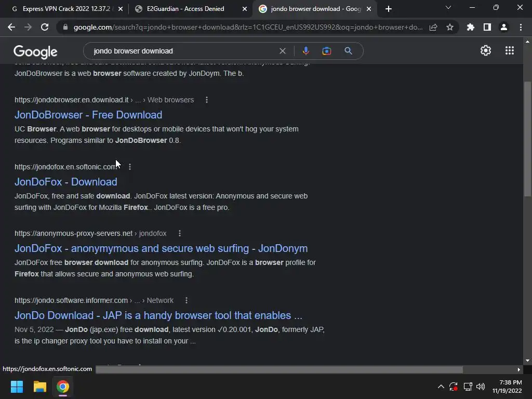Image resolution: width=532 pixels, height=399 pixels.
Task: Reload the current page
Action: pyautogui.click(x=45, y=27)
